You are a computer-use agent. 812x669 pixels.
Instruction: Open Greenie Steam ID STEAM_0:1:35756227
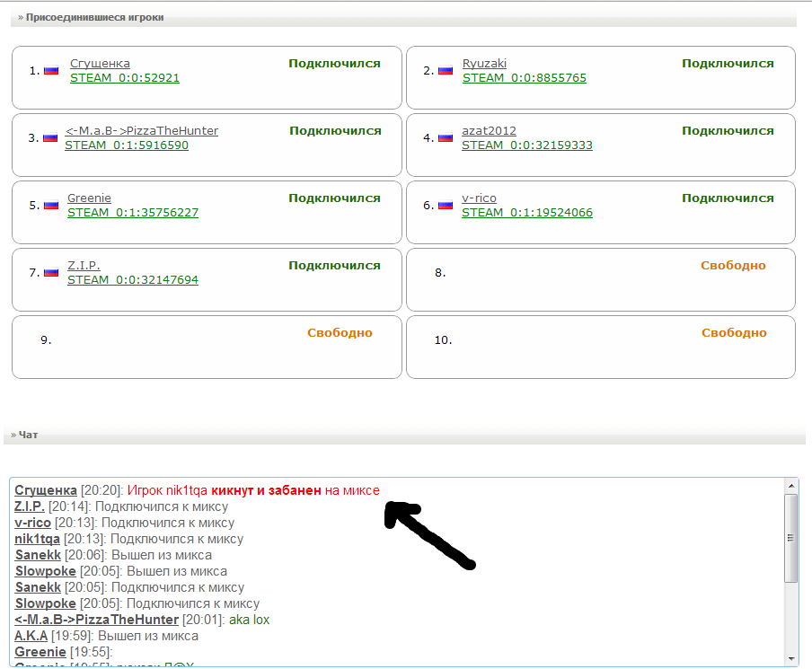pyautogui.click(x=133, y=213)
